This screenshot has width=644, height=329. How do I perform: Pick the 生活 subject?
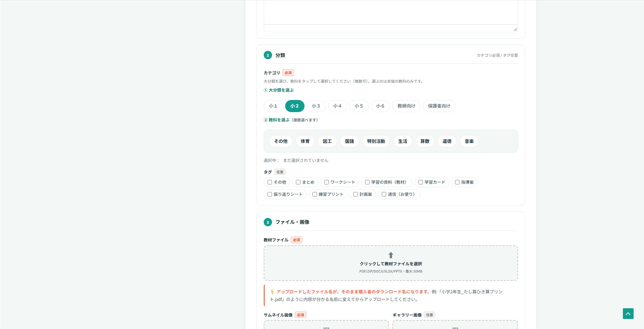(402, 141)
